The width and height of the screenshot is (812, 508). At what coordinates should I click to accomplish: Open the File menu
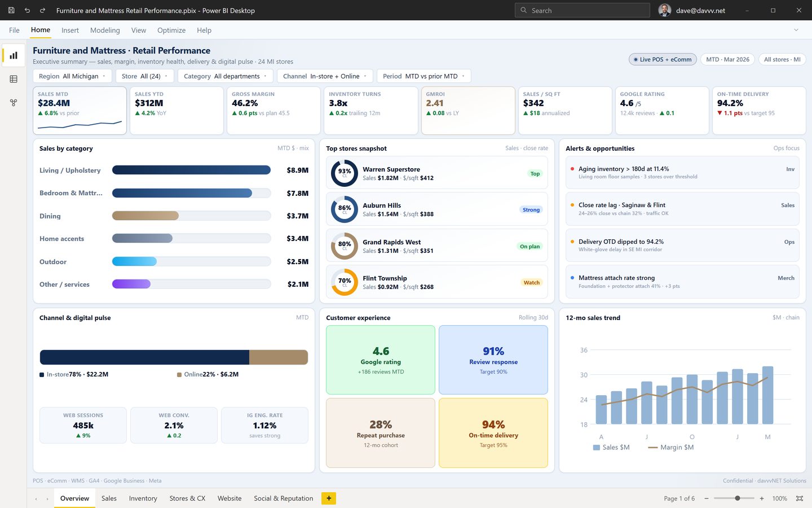point(14,30)
